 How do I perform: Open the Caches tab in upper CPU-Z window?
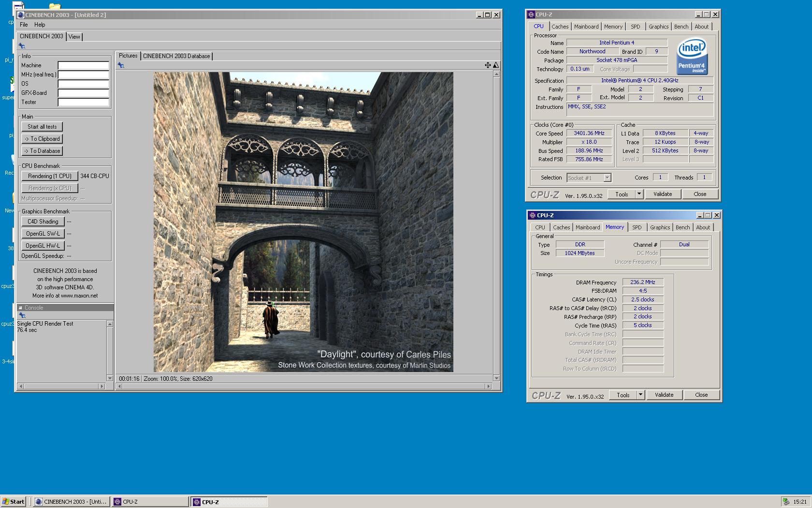coord(560,27)
